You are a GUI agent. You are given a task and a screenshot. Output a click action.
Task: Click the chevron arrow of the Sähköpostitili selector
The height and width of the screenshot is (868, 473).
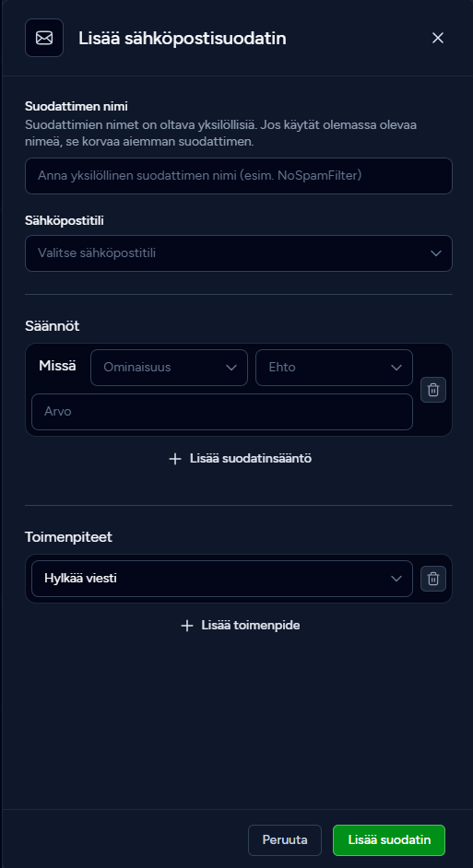436,253
